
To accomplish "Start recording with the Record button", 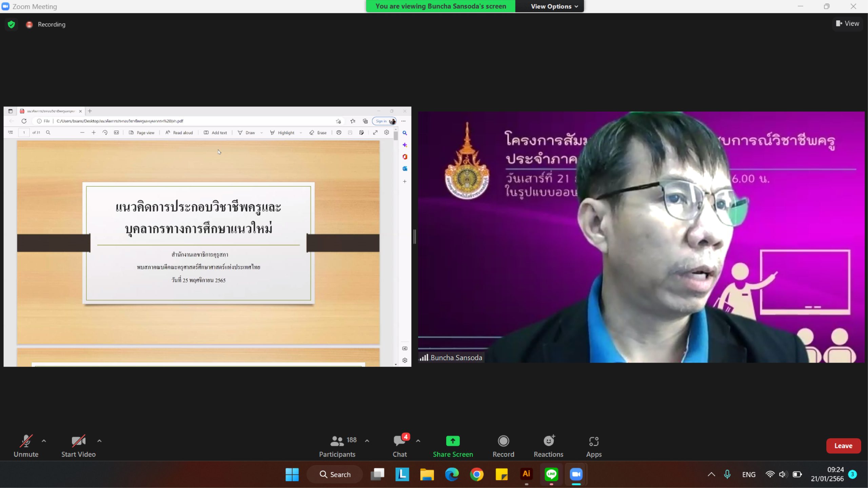I will (x=503, y=446).
